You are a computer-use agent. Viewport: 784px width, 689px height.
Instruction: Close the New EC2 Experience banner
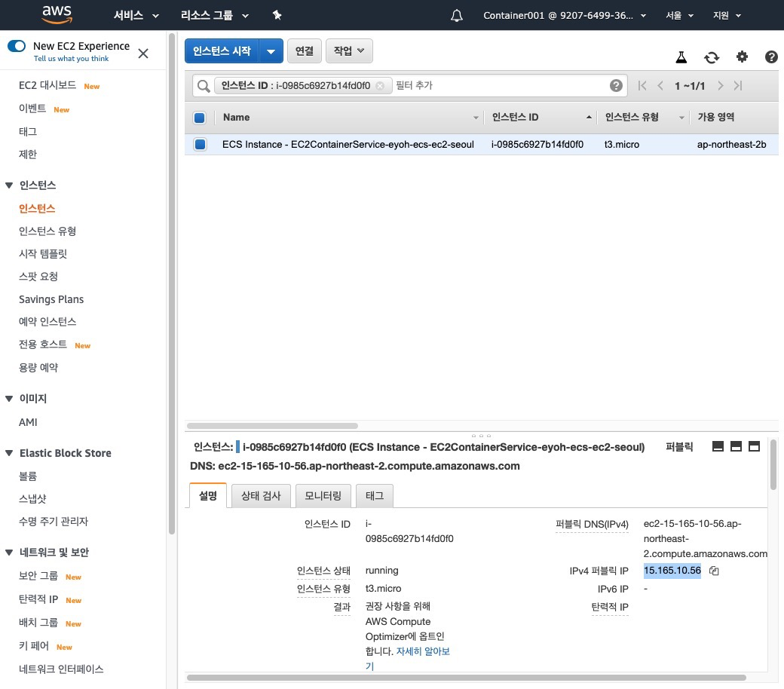tap(143, 53)
